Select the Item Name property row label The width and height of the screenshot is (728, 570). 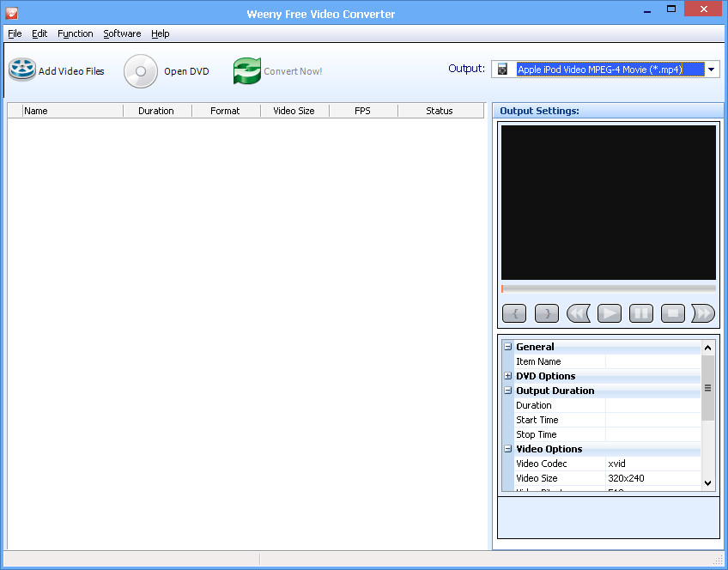point(538,361)
